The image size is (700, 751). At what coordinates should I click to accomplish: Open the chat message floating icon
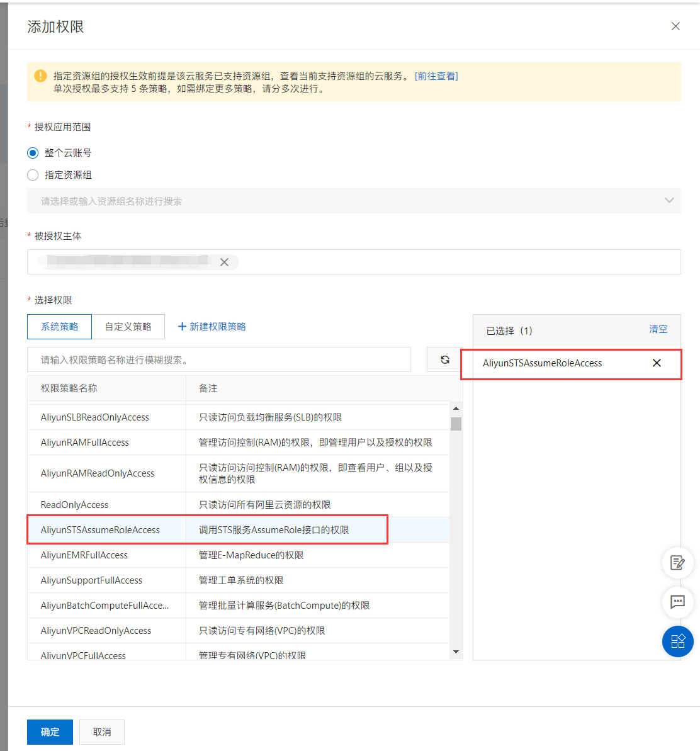(x=677, y=602)
